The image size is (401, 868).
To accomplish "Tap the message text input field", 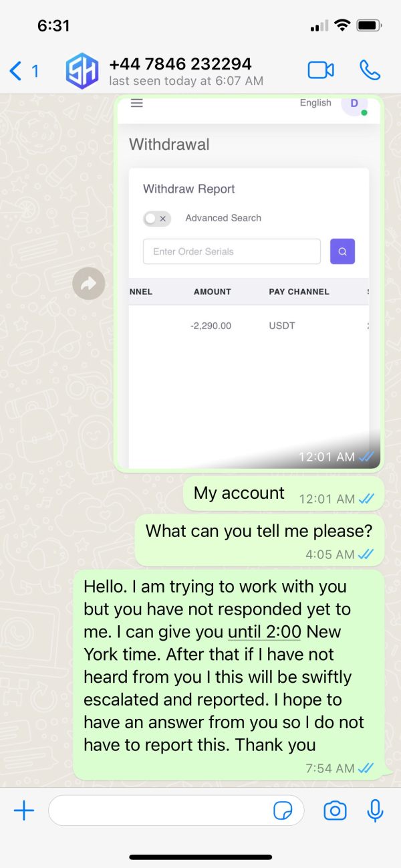I will click(x=176, y=810).
